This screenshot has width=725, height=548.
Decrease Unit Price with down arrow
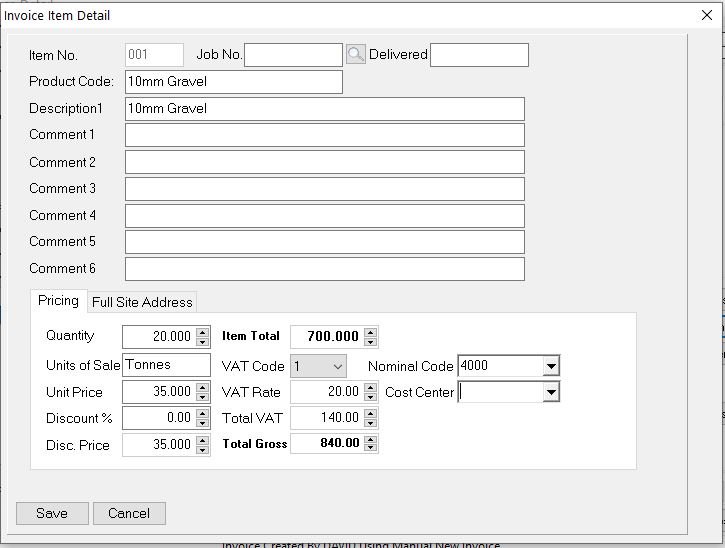[x=202, y=397]
